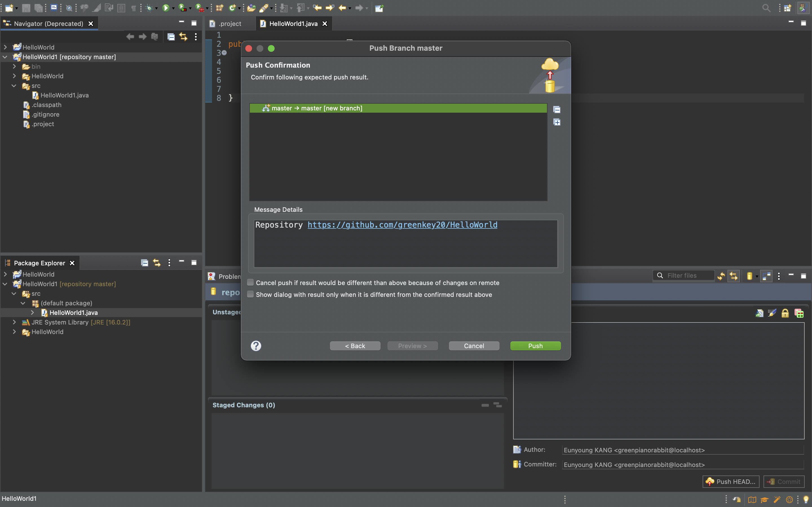Screen dimensions: 812x507
Task: Click the < Back button
Action: tap(355, 346)
